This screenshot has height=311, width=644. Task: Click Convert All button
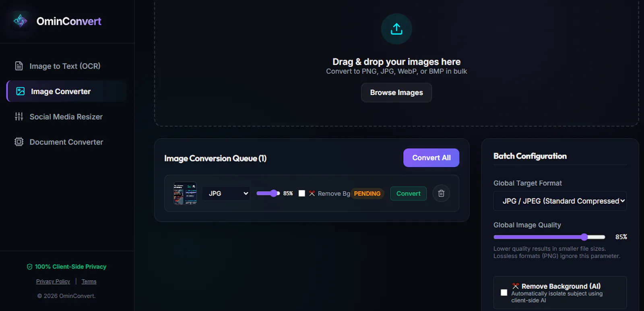[431, 158]
